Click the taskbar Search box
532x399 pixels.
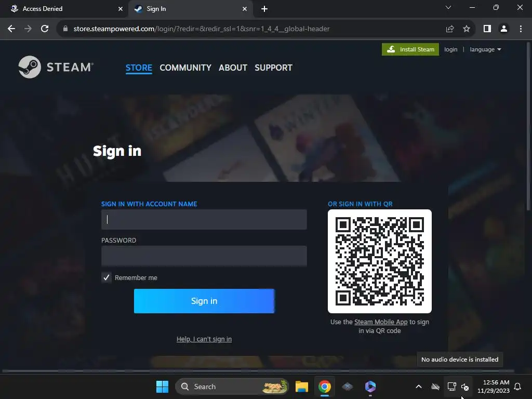[232, 387]
